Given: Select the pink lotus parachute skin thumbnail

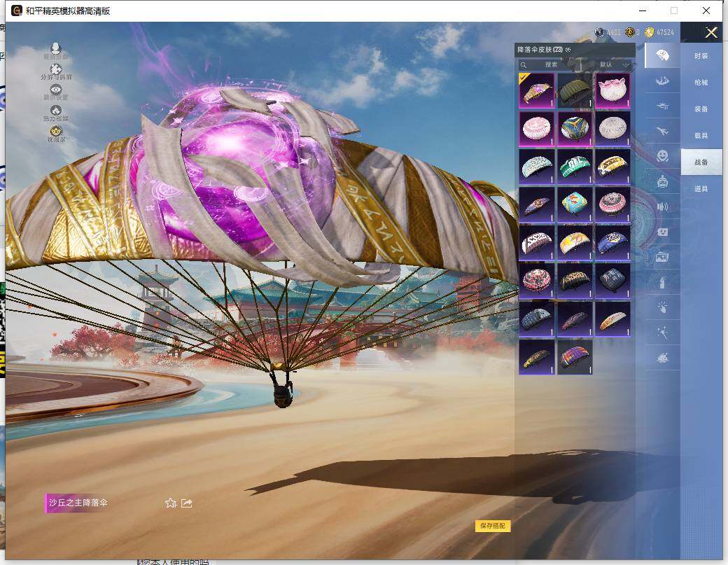Looking at the screenshot, I should 612,91.
